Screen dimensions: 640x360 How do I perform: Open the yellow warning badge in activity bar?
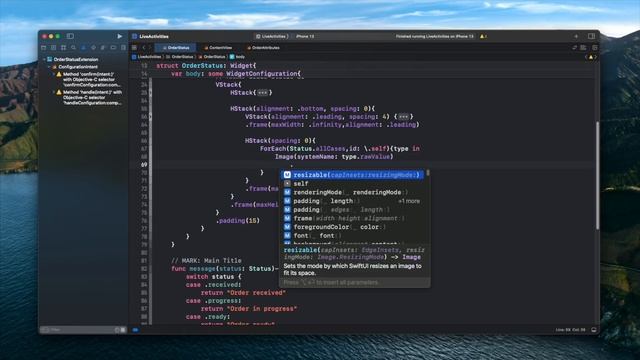[x=483, y=36]
